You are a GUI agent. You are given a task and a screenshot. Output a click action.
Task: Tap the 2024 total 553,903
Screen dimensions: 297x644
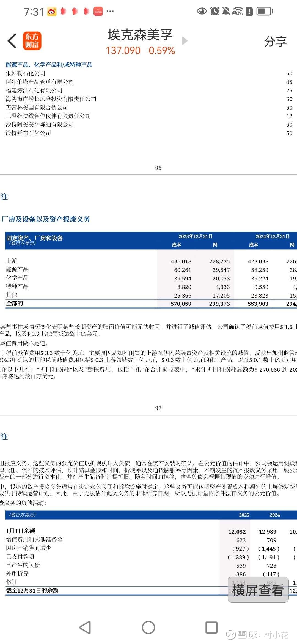coord(258,304)
